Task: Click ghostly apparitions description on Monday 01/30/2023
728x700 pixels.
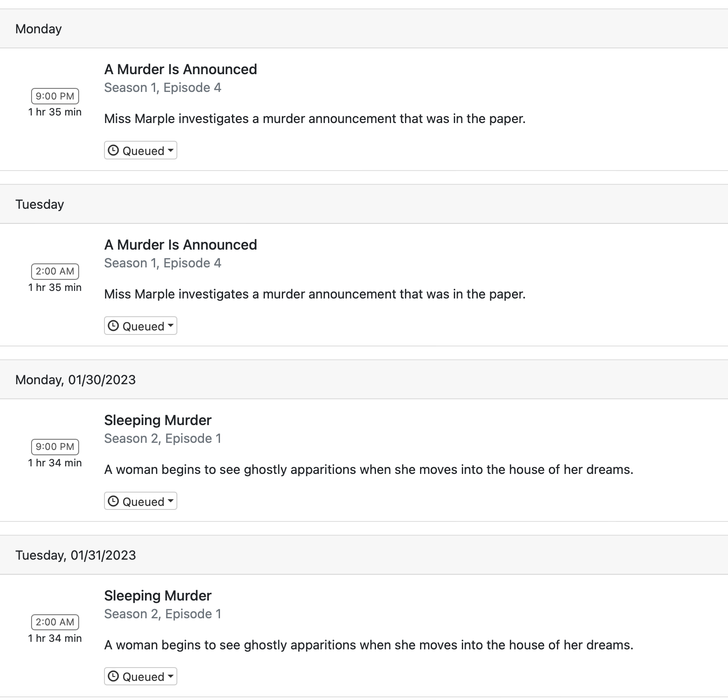Action: pyautogui.click(x=368, y=469)
